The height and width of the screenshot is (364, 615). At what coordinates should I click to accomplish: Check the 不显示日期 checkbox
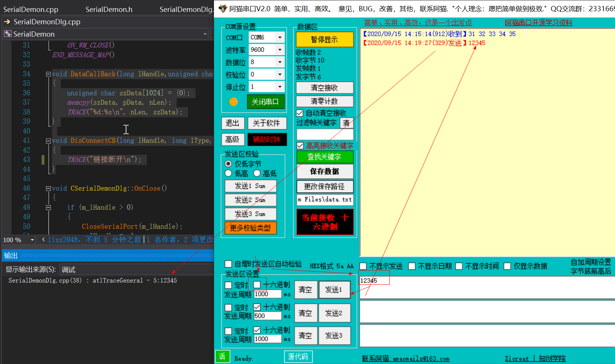pos(412,266)
